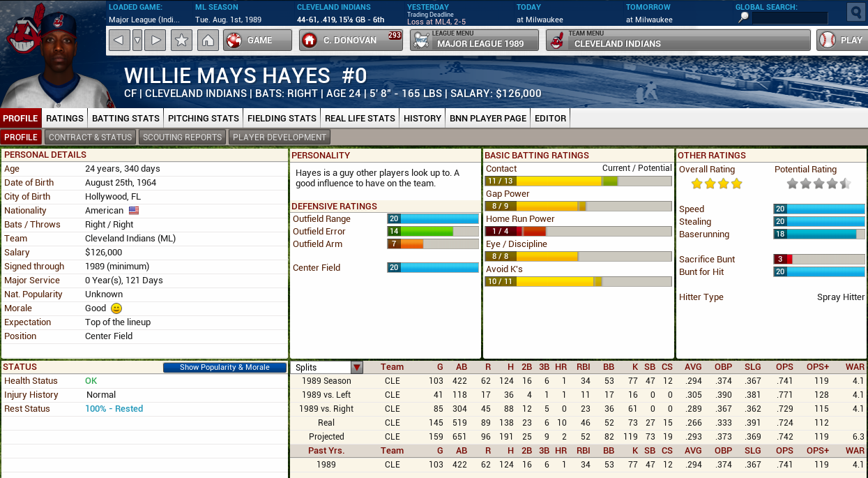Switch to the BATTING STATS tab
868x478 pixels.
[x=126, y=118]
